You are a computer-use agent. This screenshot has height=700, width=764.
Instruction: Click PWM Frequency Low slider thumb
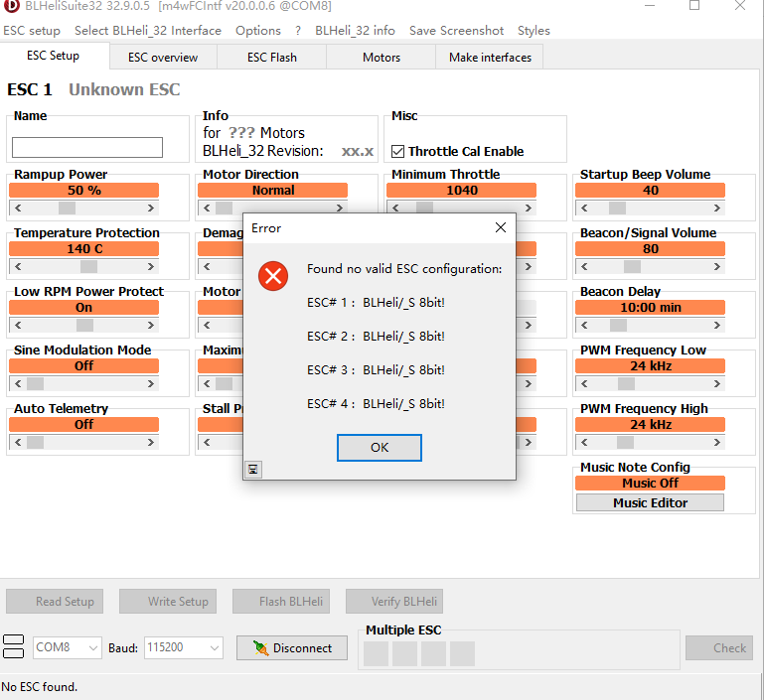click(626, 383)
